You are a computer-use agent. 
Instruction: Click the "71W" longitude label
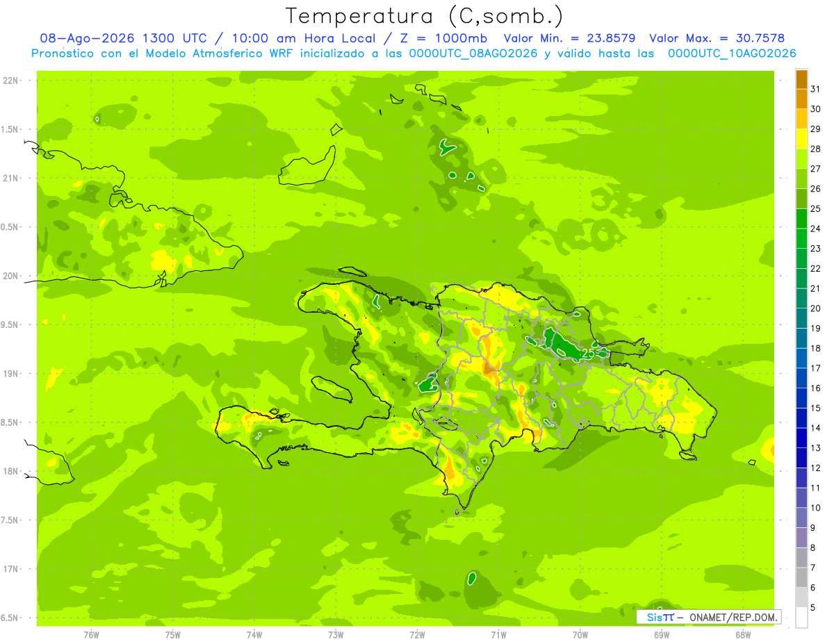[x=498, y=635]
